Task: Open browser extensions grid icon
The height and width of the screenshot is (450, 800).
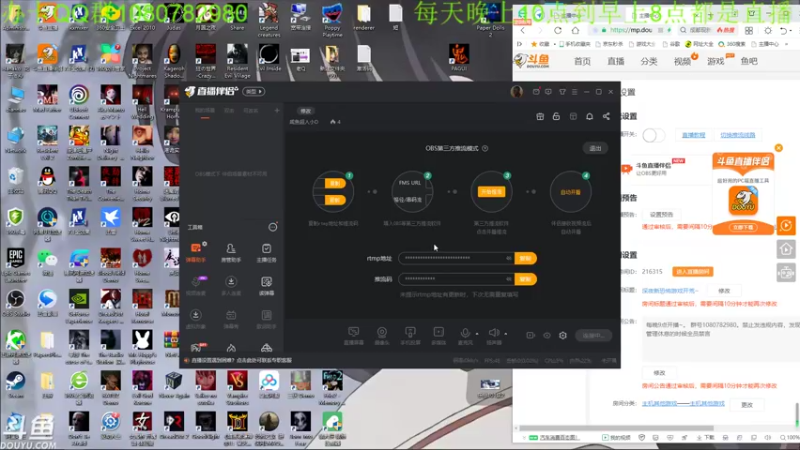Action: pos(749,31)
